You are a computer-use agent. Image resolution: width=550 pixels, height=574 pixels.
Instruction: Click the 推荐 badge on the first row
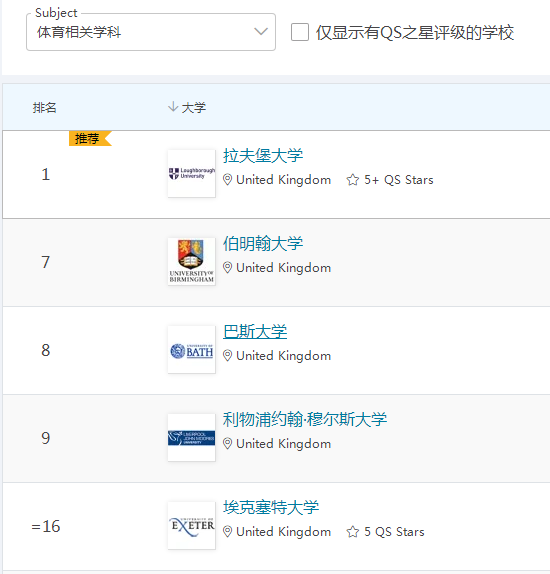(x=90, y=138)
